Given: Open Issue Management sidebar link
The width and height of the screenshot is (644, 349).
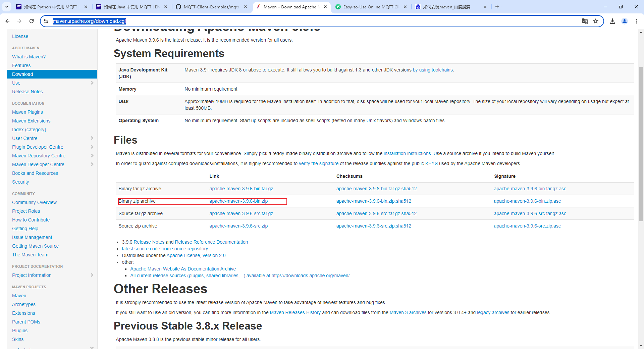Looking at the screenshot, I should pos(32,237).
